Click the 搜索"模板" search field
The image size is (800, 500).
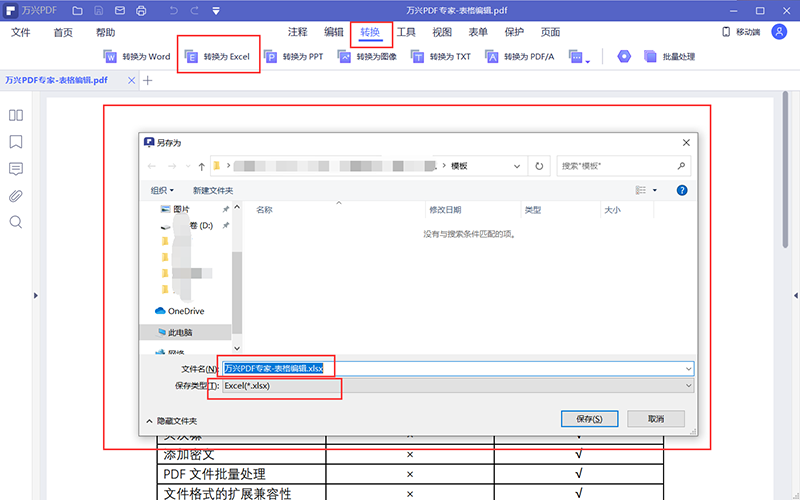click(623, 166)
